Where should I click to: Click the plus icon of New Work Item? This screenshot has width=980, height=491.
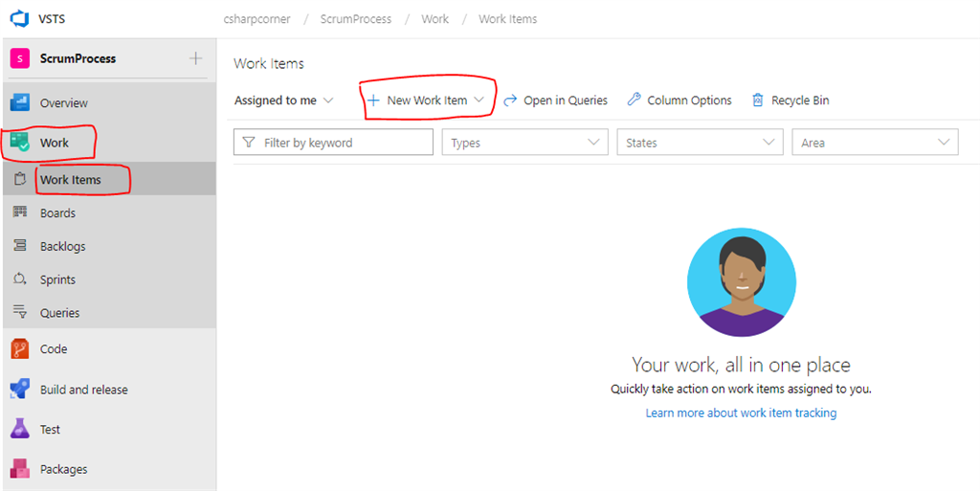coord(373,100)
